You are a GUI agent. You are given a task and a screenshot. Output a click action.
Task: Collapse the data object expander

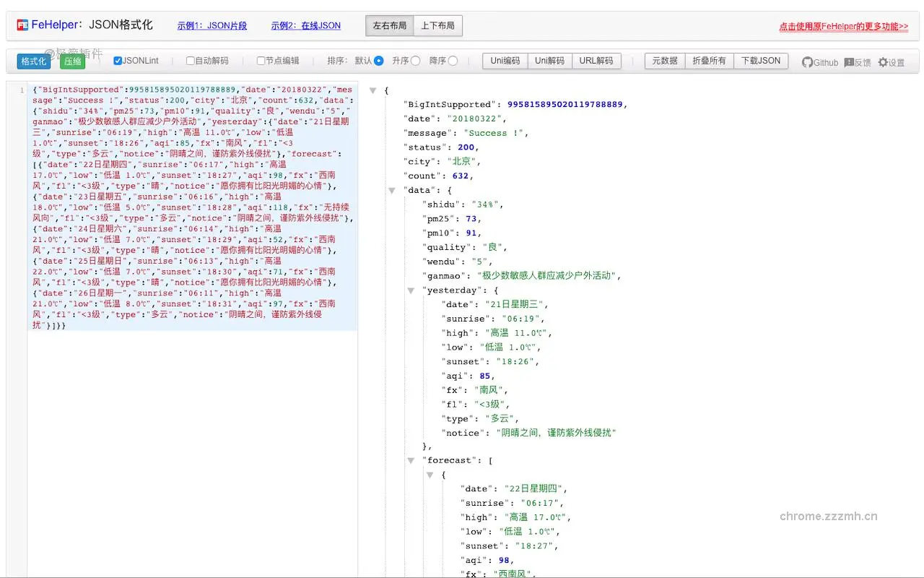click(392, 190)
